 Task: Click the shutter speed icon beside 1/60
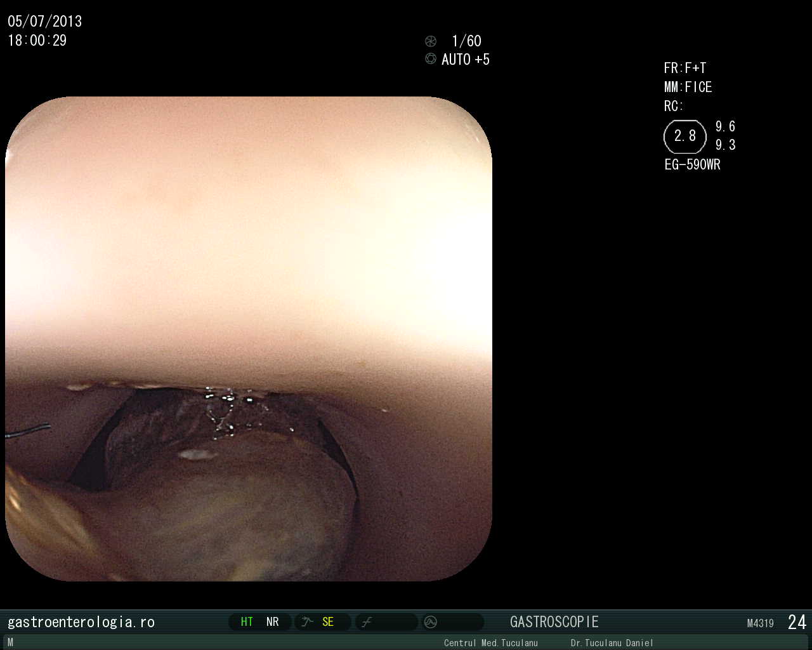click(x=431, y=41)
